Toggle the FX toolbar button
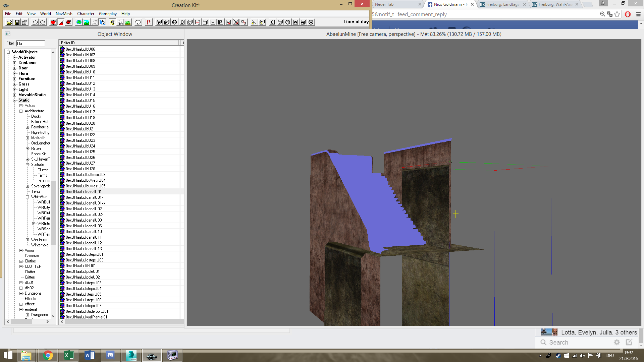Viewport: 644px width, 362px height. (x=102, y=22)
